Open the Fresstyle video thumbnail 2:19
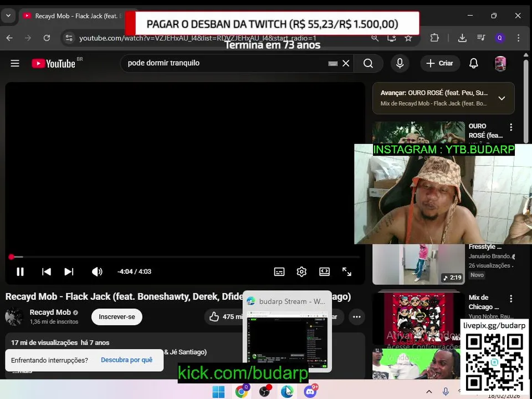Screen dimensions: 532x399 click(x=418, y=264)
